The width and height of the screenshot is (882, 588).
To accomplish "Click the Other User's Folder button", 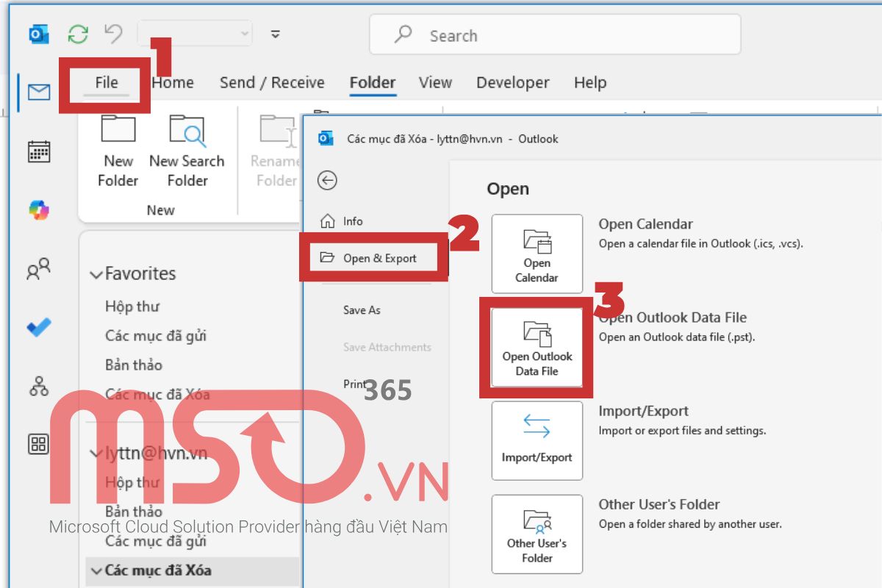I will click(537, 534).
